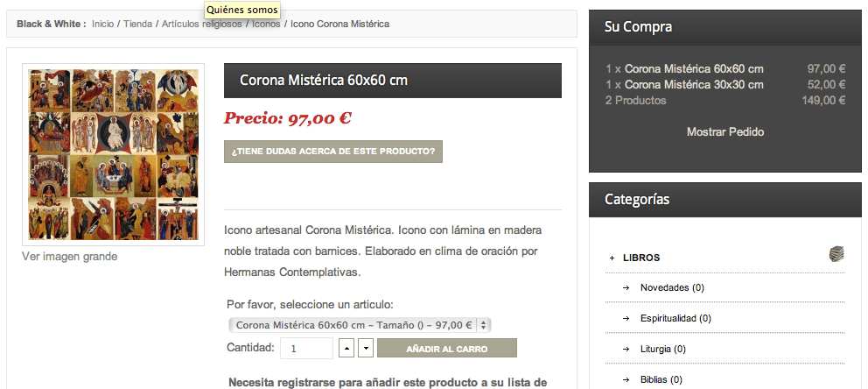
Task: Open Biblias (0) category
Action: point(661,380)
